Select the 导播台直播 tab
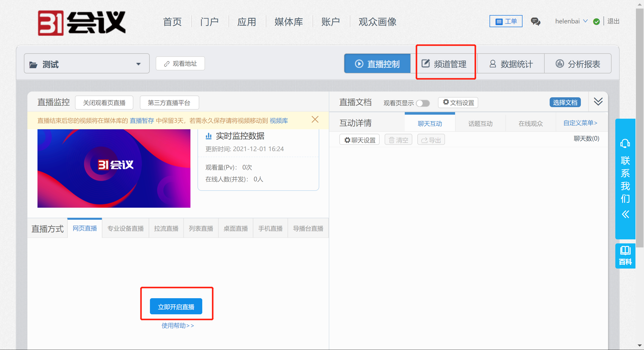This screenshot has height=350, width=644. 308,228
